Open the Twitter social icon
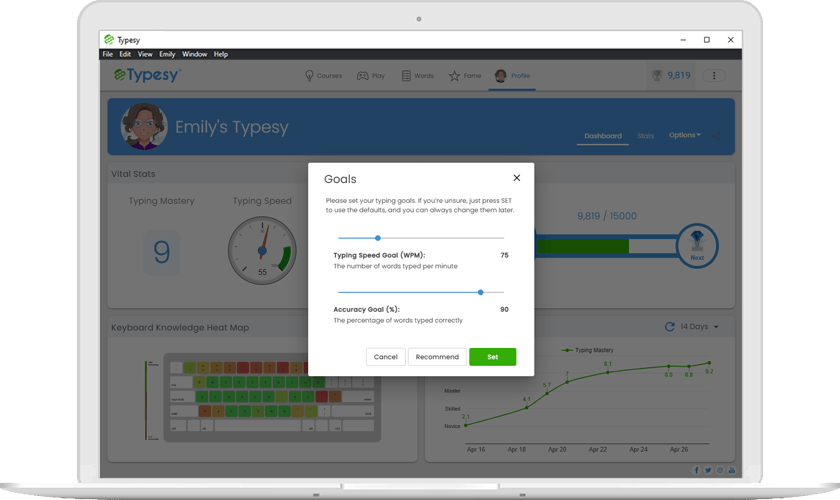The height and width of the screenshot is (500, 840). click(708, 470)
